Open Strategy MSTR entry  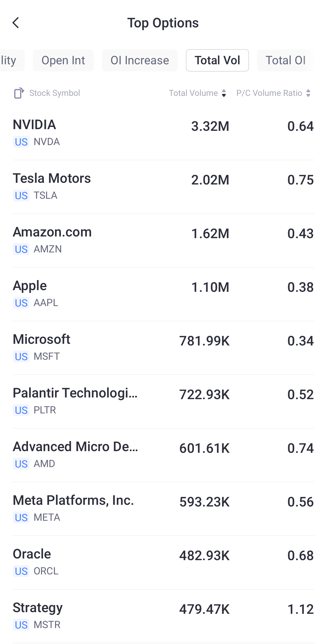(x=163, y=616)
